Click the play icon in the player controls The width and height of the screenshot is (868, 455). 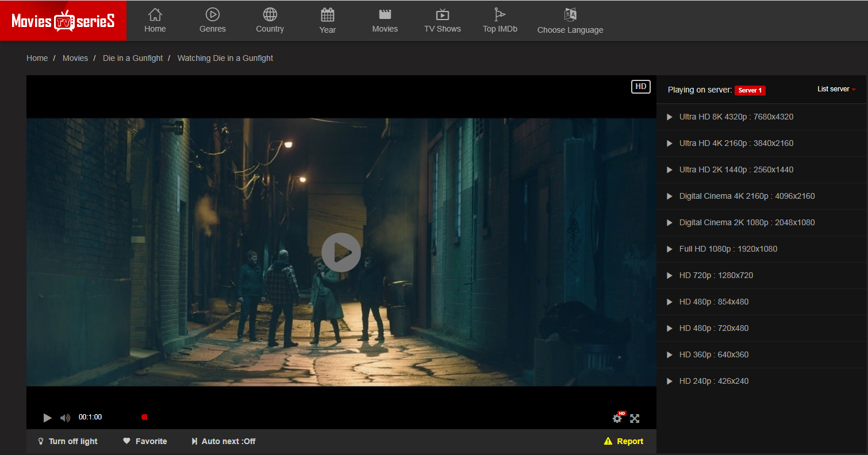(x=48, y=418)
